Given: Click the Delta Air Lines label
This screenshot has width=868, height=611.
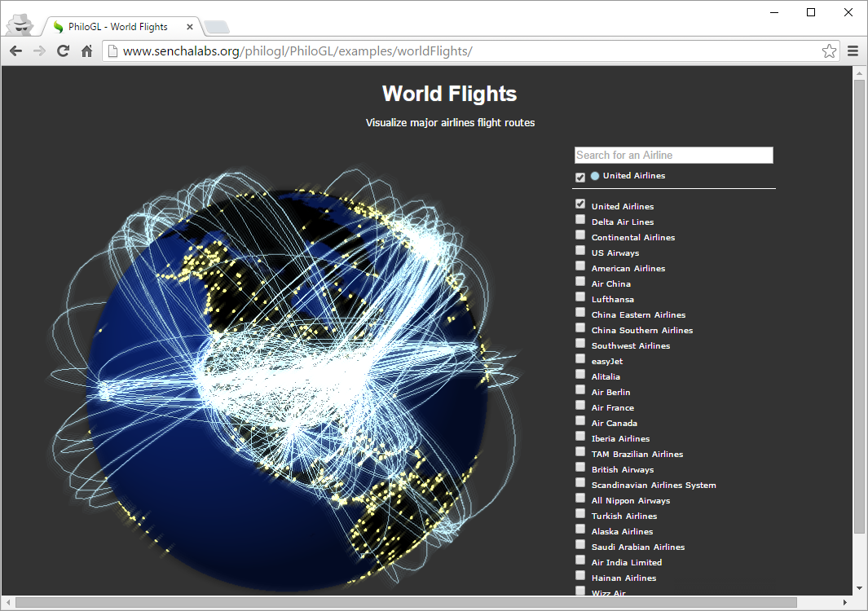Looking at the screenshot, I should [x=623, y=222].
